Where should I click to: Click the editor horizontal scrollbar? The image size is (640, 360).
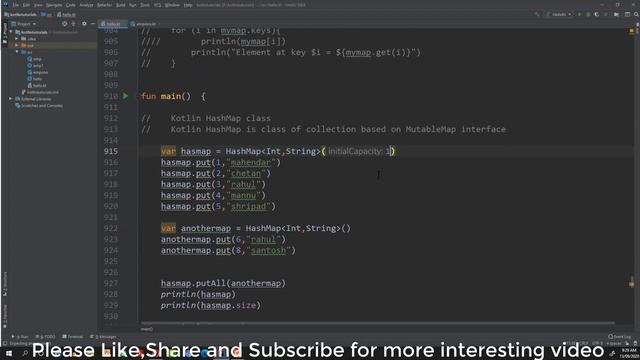pos(378,323)
